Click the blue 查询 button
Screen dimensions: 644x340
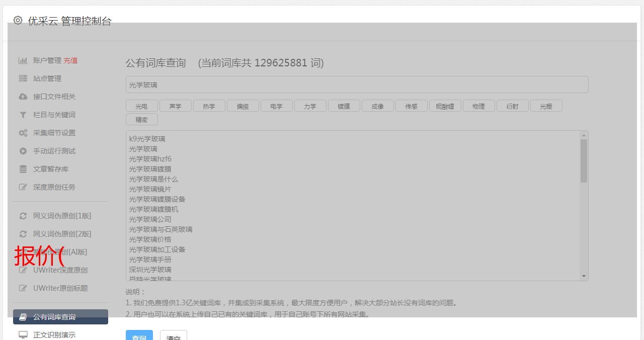(x=139, y=336)
